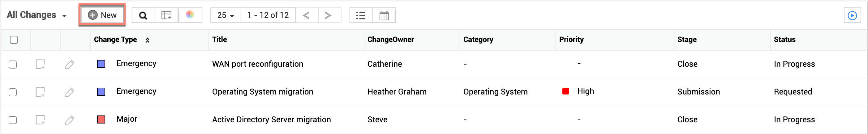Click the colorful flower icon in toolbar

(190, 15)
